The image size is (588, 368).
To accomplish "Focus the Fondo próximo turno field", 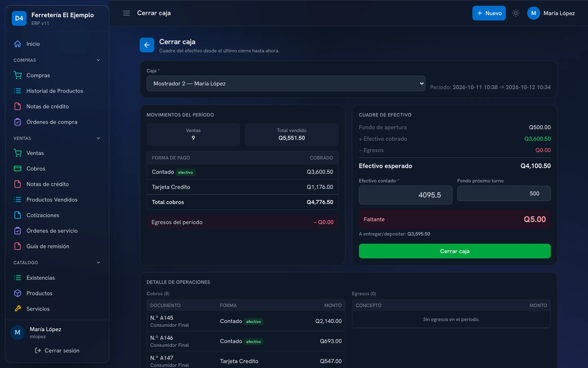I will 504,193.
